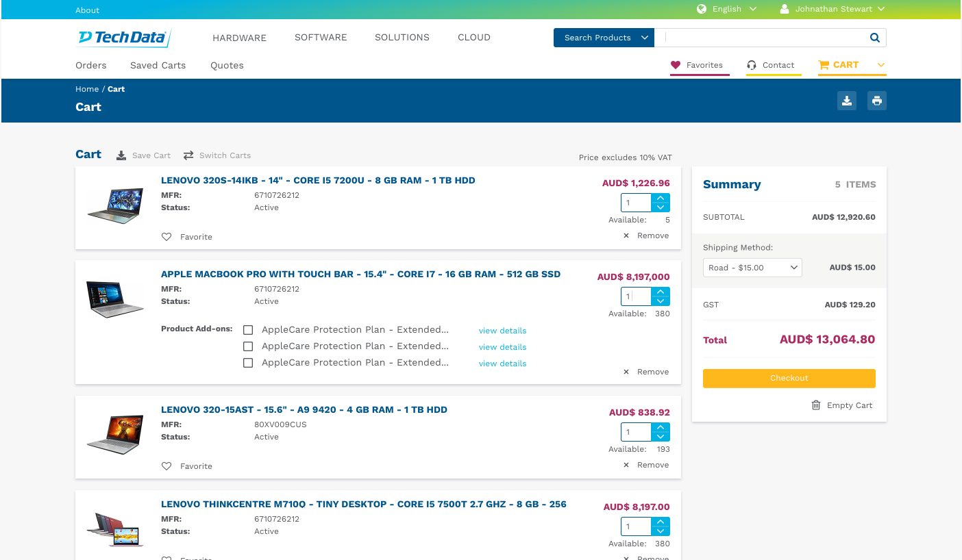The image size is (962, 560).
Task: Go to Quotes tab
Action: [227, 65]
